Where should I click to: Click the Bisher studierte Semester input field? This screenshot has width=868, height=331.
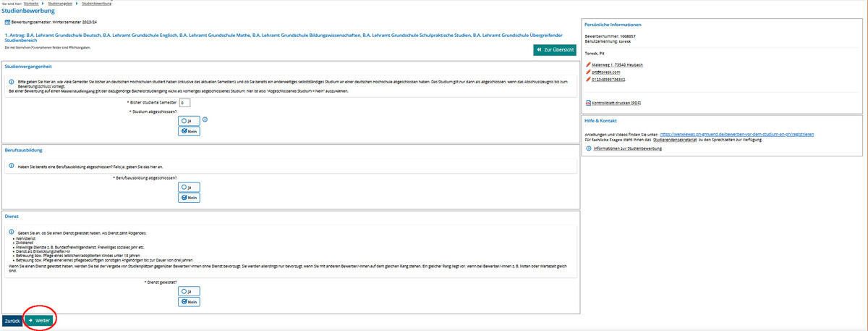tap(184, 103)
